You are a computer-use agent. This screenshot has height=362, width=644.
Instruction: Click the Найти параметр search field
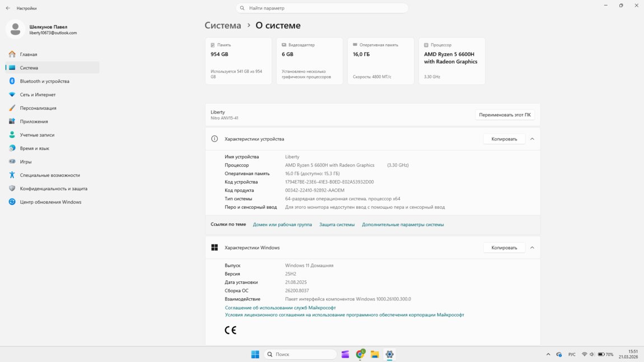pyautogui.click(x=322, y=8)
